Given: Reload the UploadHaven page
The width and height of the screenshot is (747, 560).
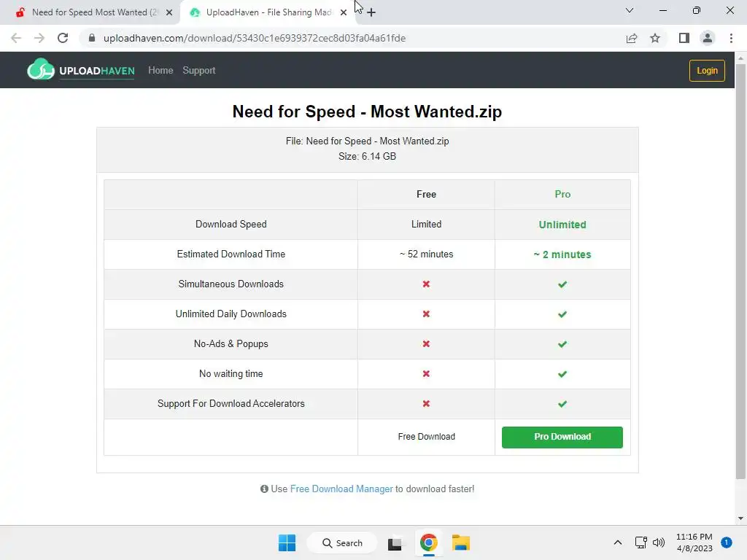Looking at the screenshot, I should pyautogui.click(x=63, y=38).
